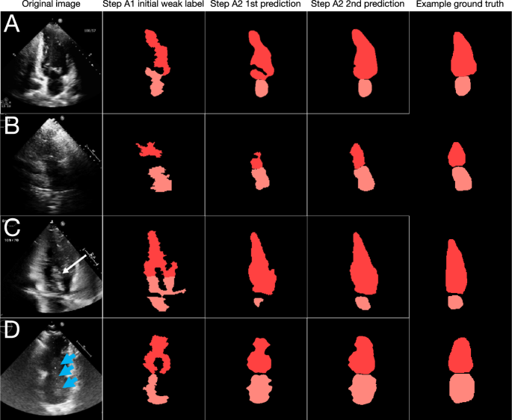The height and width of the screenshot is (420, 512).
Task: Select row C ground truth mask
Action: coord(456,274)
